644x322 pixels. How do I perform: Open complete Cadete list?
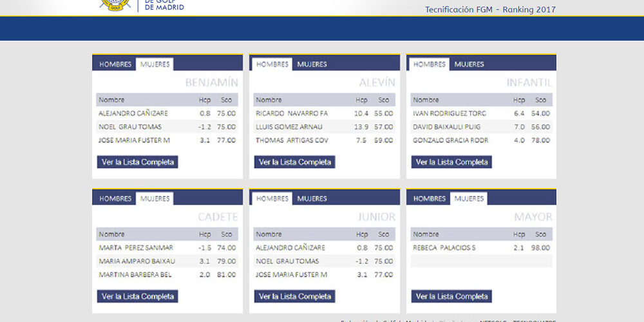coord(138,297)
